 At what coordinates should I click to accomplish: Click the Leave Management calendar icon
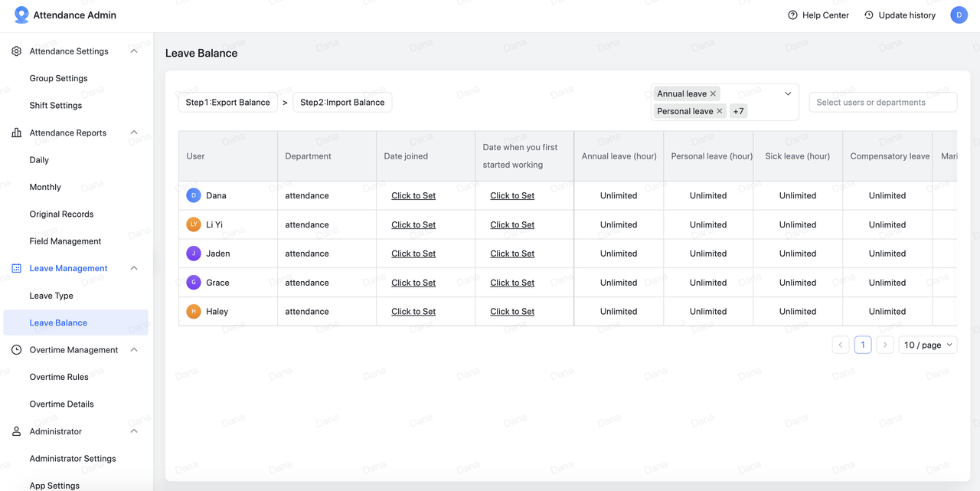(17, 269)
